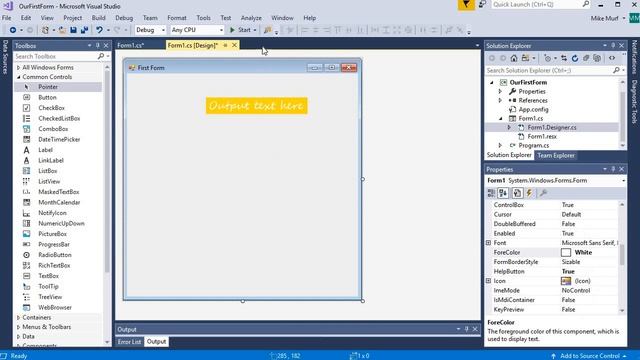Toggle auto-hide pin on Output panel
The width and height of the screenshot is (640, 360).
point(467,329)
